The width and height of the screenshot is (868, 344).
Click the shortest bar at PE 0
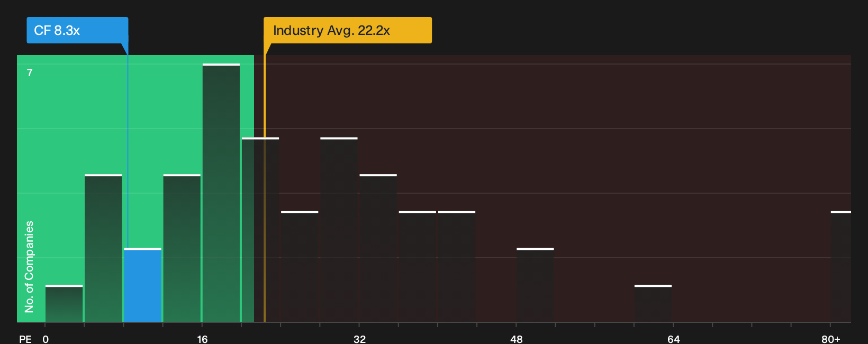click(x=64, y=303)
